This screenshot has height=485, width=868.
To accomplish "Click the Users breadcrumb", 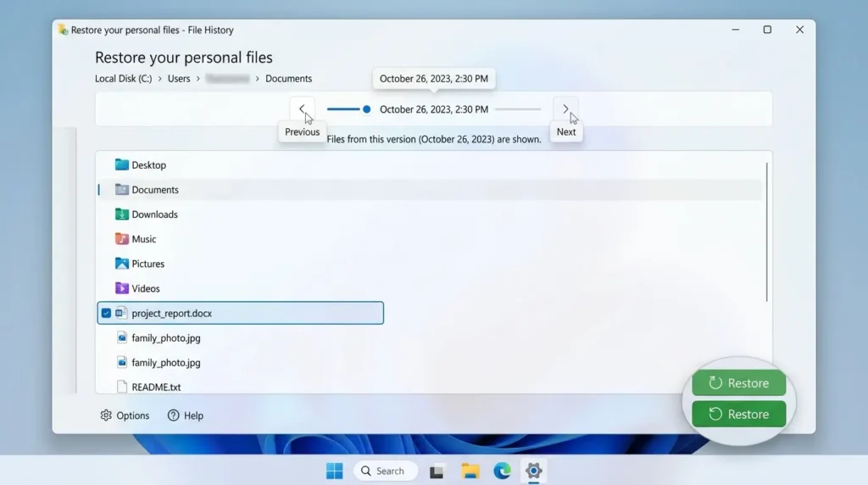I will (179, 79).
